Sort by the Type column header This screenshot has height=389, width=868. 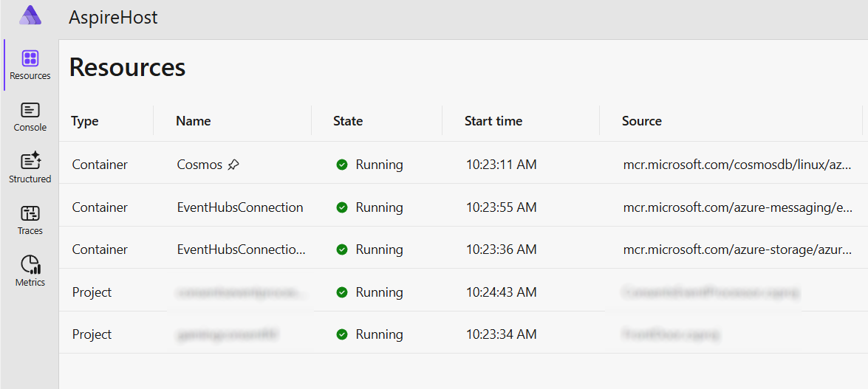click(x=85, y=120)
